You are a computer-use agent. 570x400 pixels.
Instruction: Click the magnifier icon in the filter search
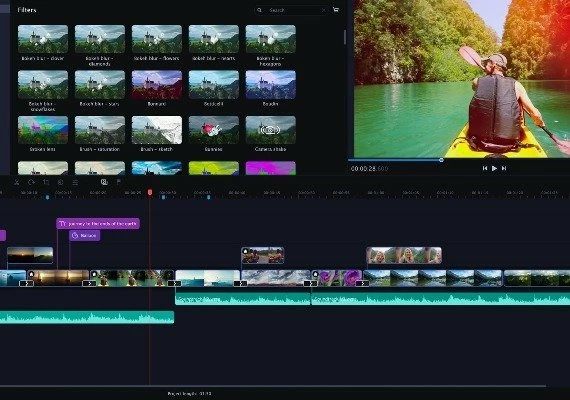click(x=259, y=10)
